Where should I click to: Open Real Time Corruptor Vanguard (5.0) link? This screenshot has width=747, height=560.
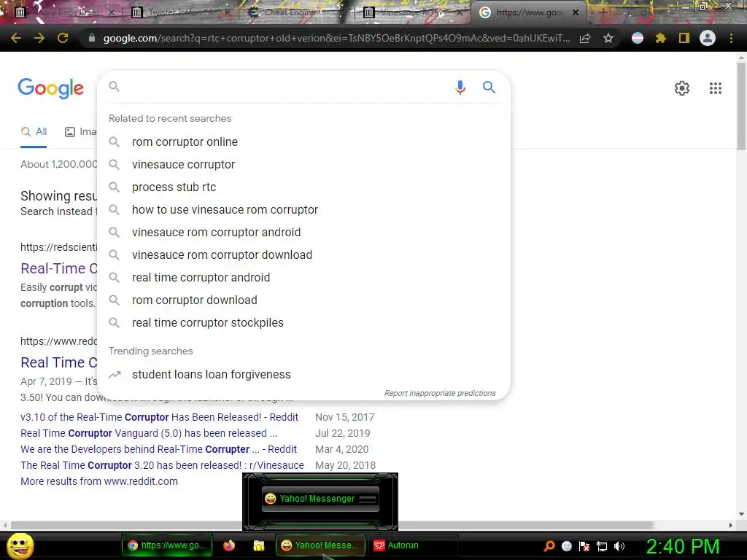point(149,433)
